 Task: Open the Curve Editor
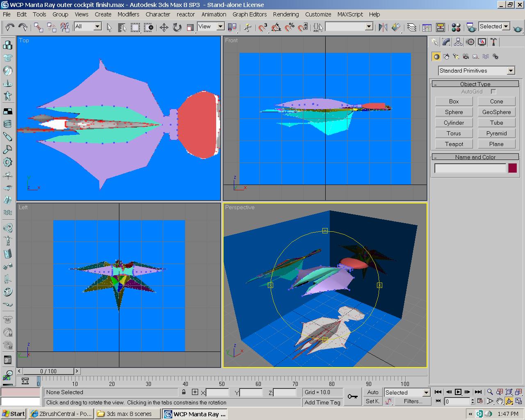pos(427,27)
